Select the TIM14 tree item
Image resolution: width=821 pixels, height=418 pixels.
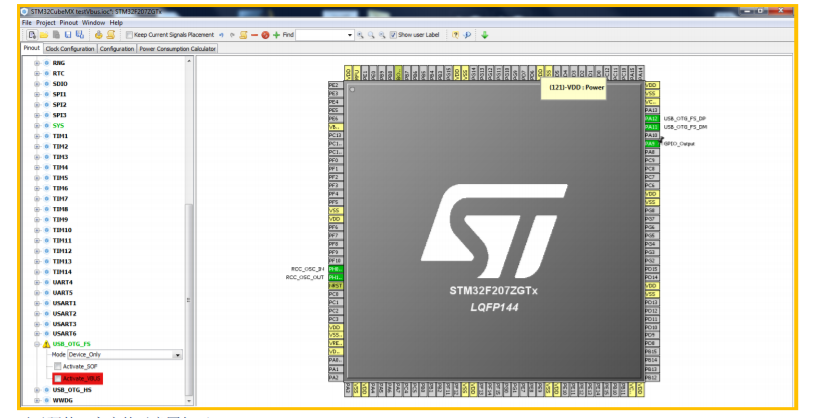click(x=62, y=272)
